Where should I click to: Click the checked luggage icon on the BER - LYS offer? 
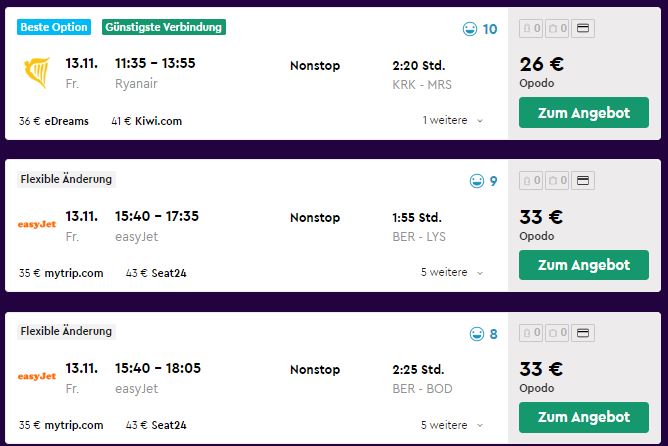(557, 181)
